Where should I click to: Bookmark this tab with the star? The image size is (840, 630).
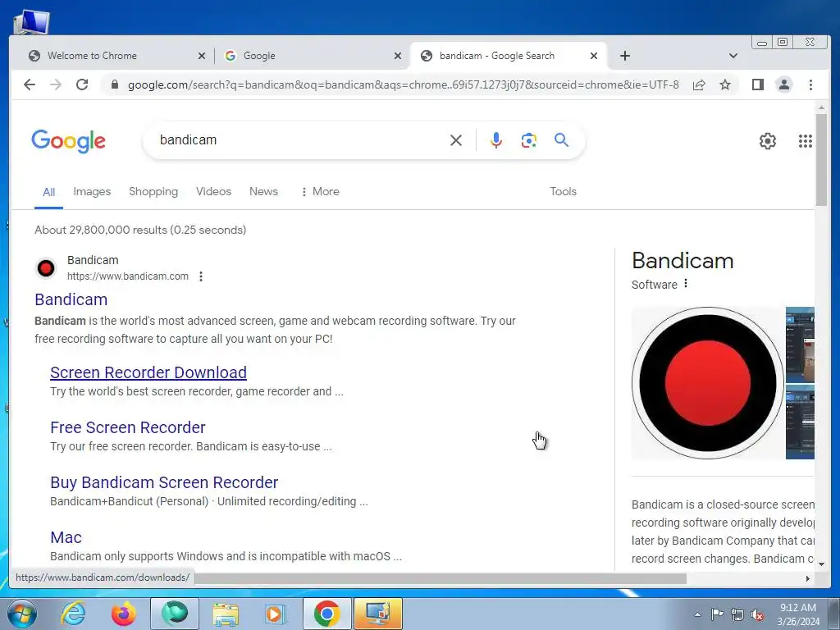click(x=725, y=84)
